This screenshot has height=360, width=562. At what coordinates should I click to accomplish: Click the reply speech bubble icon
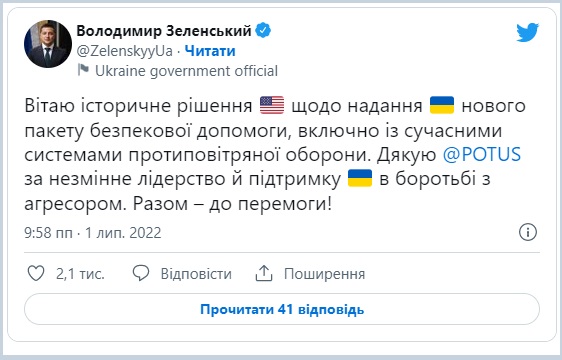[140, 273]
